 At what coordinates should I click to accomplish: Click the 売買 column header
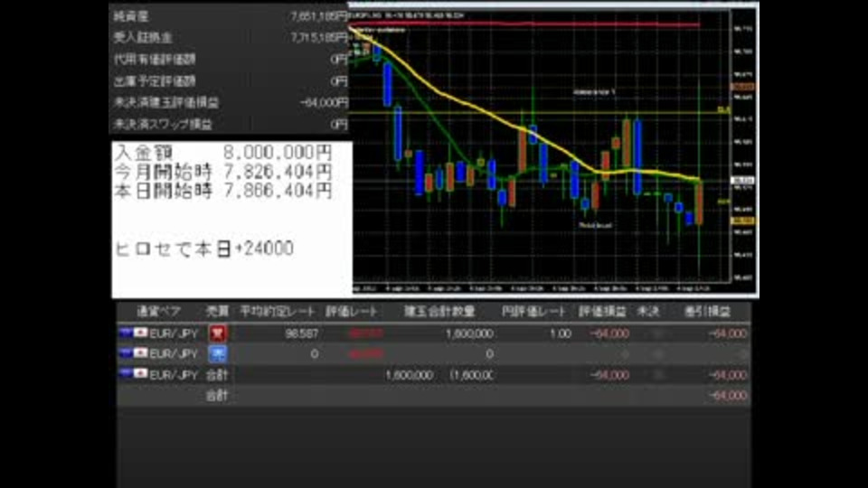click(217, 312)
